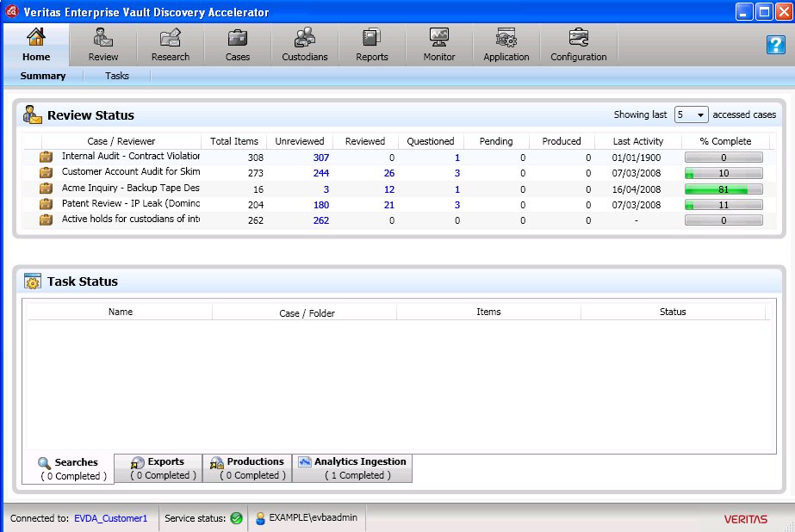Image resolution: width=795 pixels, height=532 pixels.
Task: Click total items value 308
Action: tap(256, 158)
